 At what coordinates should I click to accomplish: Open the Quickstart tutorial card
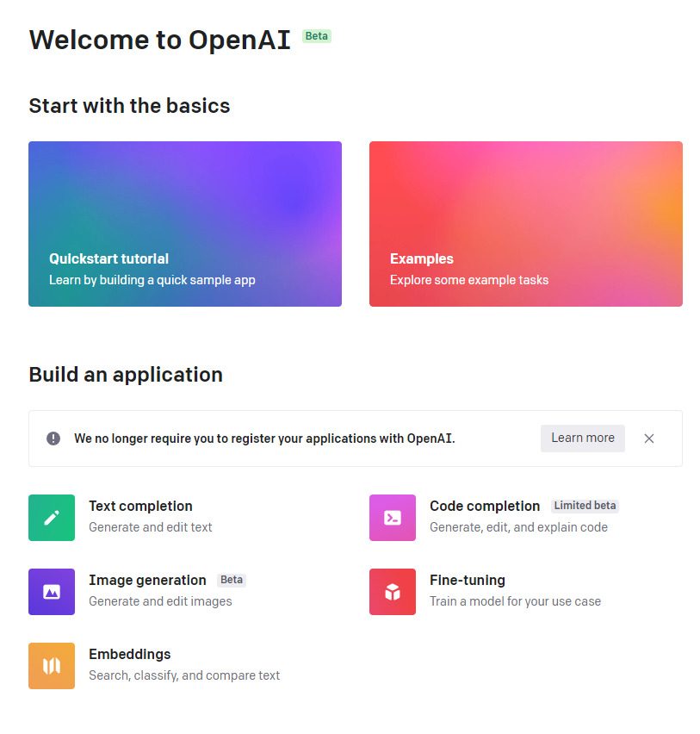pos(185,224)
